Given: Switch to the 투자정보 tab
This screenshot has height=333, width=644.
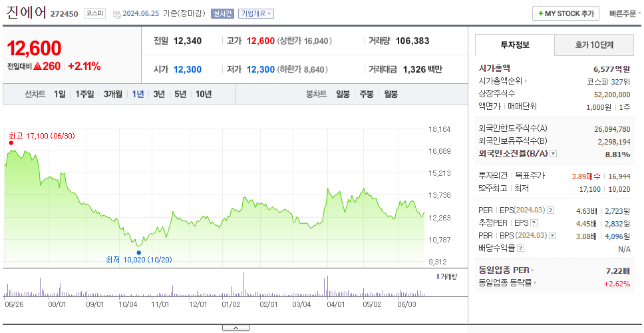Looking at the screenshot, I should click(515, 45).
